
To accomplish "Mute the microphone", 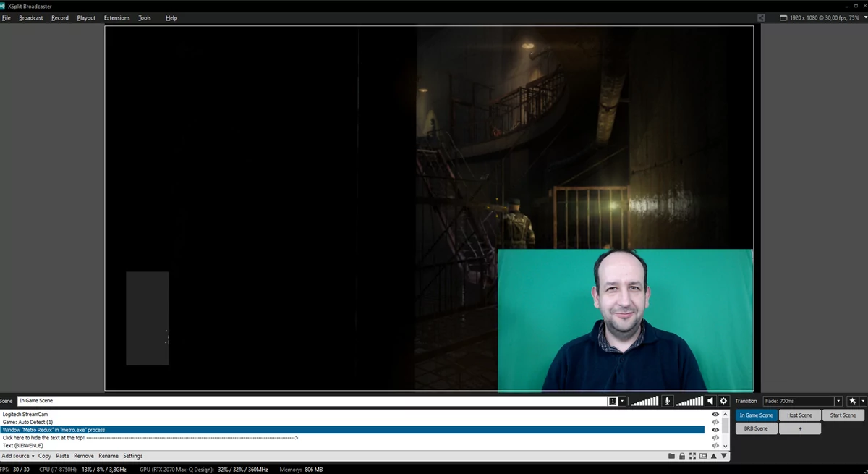I will click(x=667, y=401).
